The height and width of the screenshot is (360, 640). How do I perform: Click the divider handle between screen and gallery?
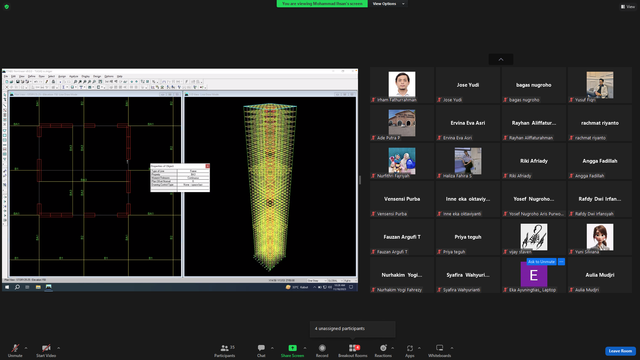coord(360,180)
